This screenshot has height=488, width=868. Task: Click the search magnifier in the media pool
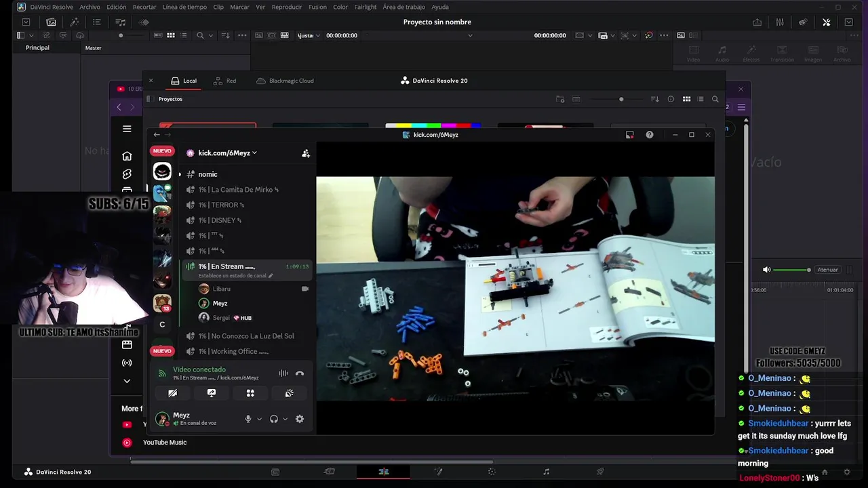pos(200,35)
